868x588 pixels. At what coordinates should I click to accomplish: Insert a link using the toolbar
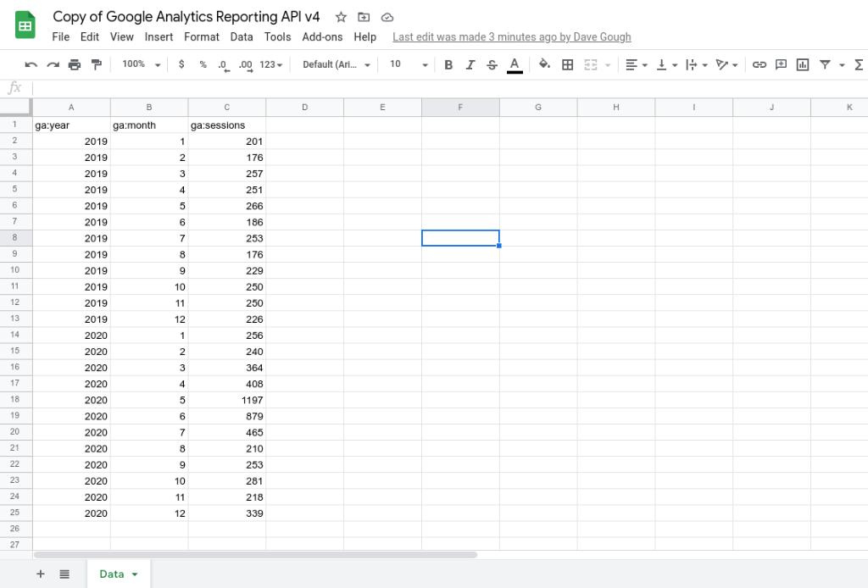point(759,64)
